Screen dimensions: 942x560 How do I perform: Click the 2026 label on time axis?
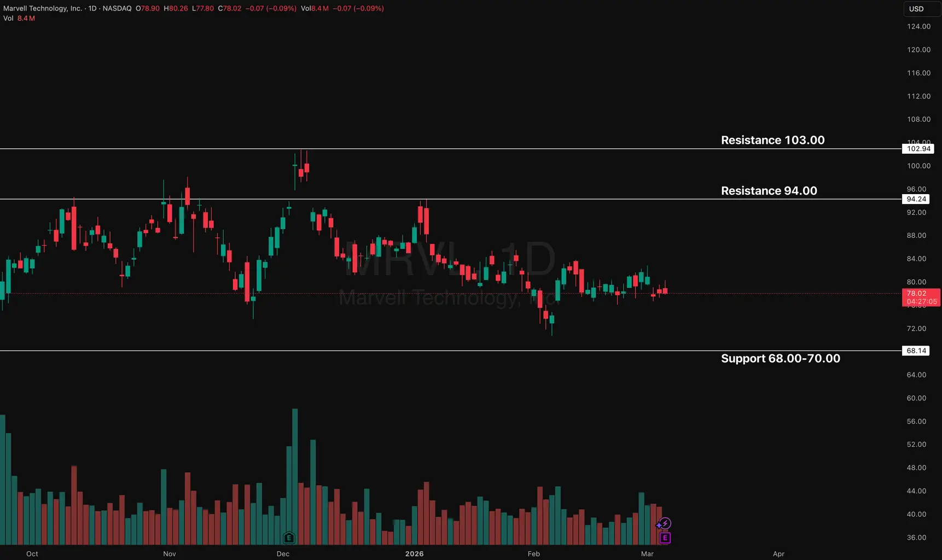(414, 553)
